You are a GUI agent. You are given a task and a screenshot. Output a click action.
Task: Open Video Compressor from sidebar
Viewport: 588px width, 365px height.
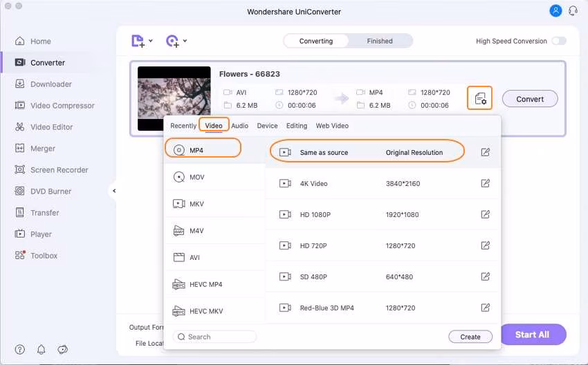click(x=55, y=106)
